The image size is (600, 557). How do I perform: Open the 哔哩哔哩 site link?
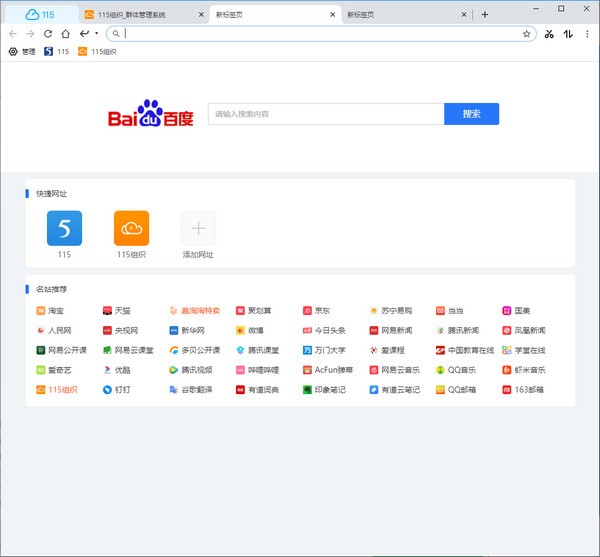tap(258, 370)
